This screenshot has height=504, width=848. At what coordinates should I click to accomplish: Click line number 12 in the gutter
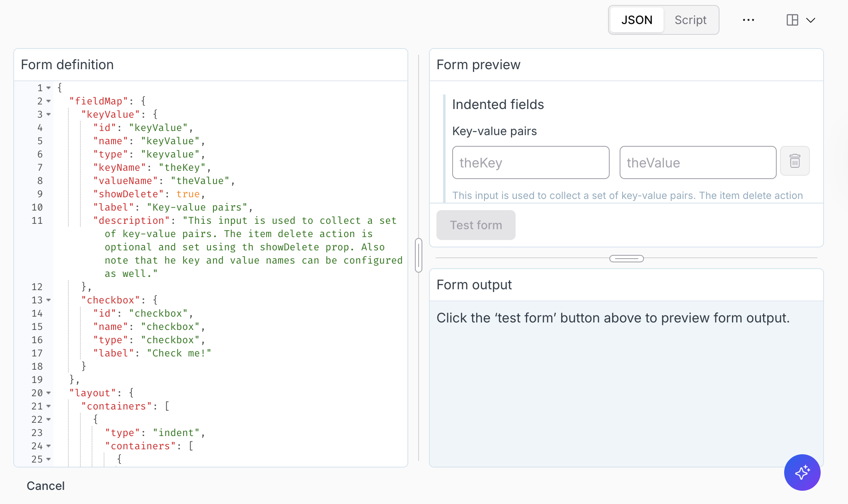click(x=37, y=287)
